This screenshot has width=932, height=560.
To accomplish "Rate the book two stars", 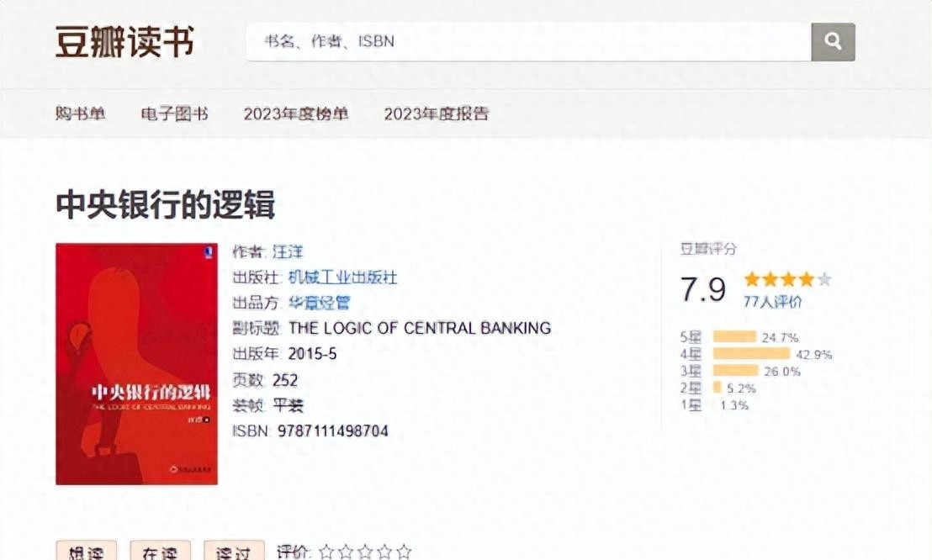I will pos(346,552).
